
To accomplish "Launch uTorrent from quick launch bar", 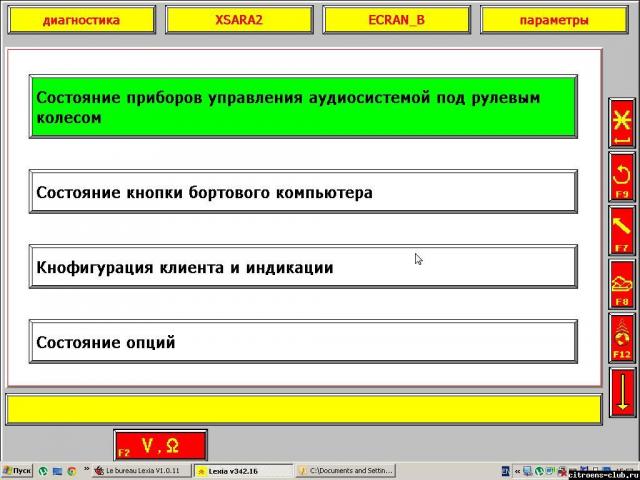I will (43, 471).
